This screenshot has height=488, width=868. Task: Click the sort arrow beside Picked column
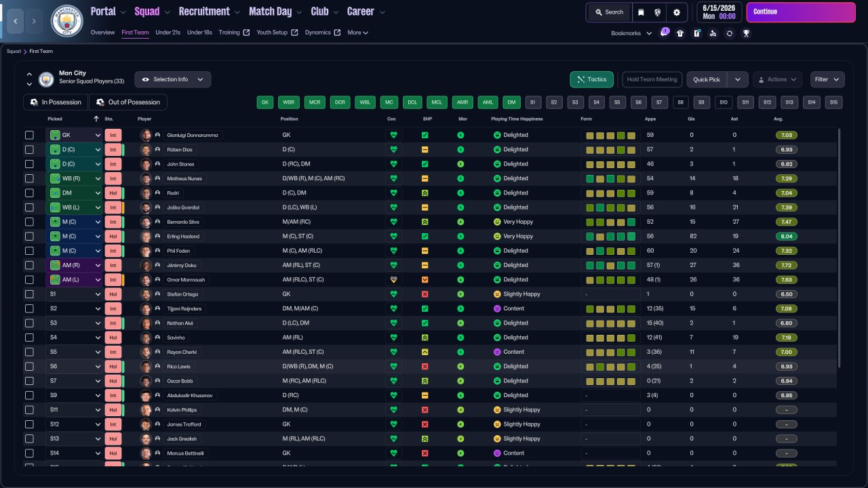coord(96,119)
